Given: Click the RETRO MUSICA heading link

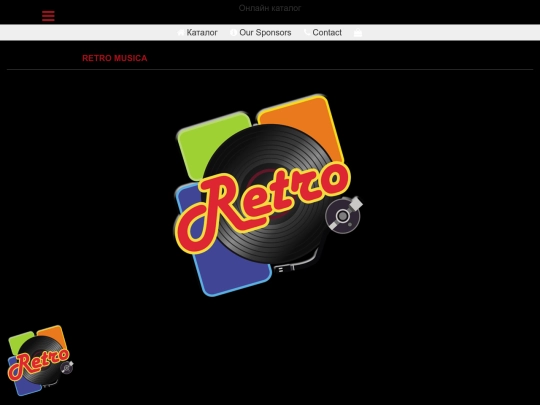Looking at the screenshot, I should 115,58.
